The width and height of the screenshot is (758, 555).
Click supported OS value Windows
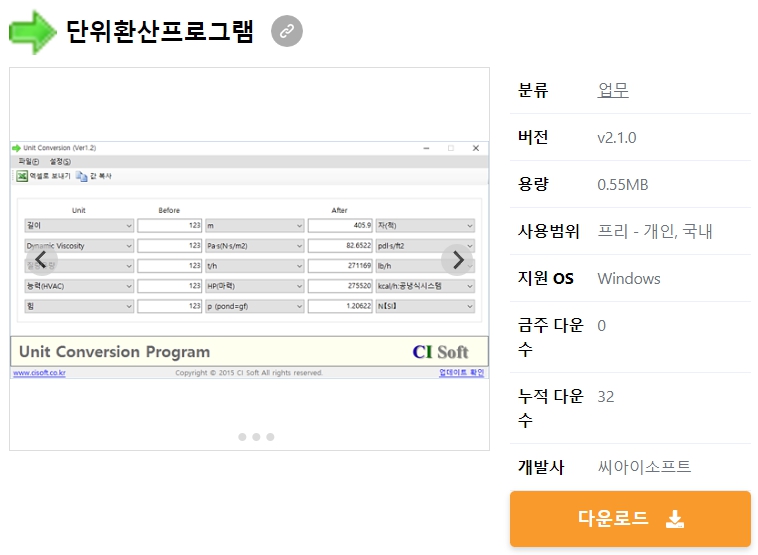point(629,278)
